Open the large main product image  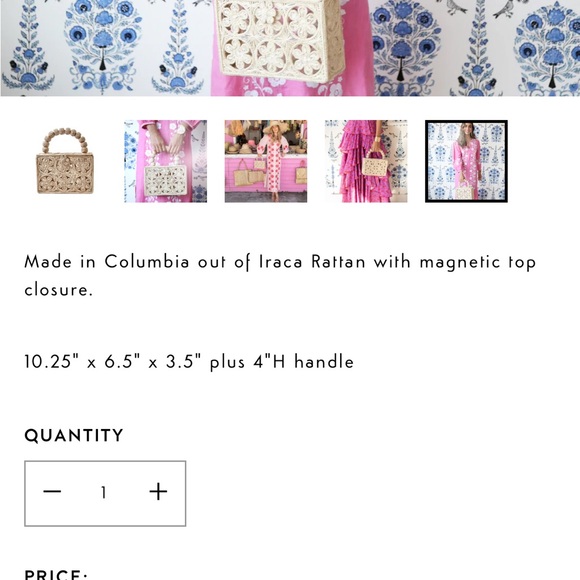coord(290,48)
